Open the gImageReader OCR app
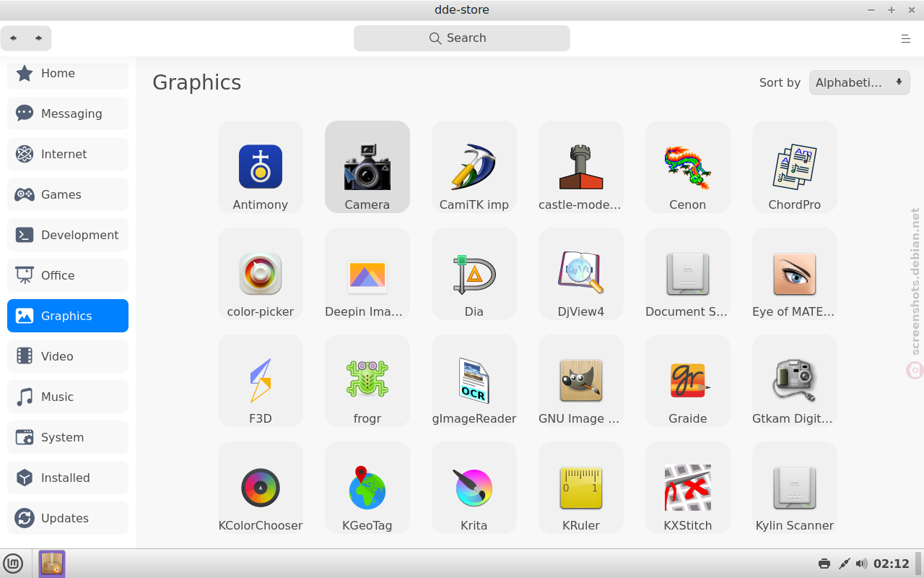Viewport: 924px width, 578px height. click(474, 381)
